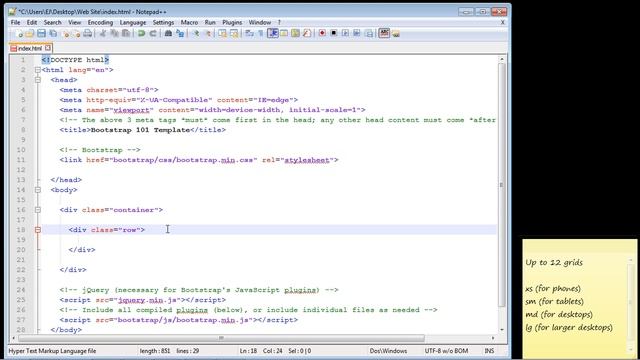This screenshot has width=640, height=360.
Task: Click the Paste toolbar icon
Action: (126, 33)
